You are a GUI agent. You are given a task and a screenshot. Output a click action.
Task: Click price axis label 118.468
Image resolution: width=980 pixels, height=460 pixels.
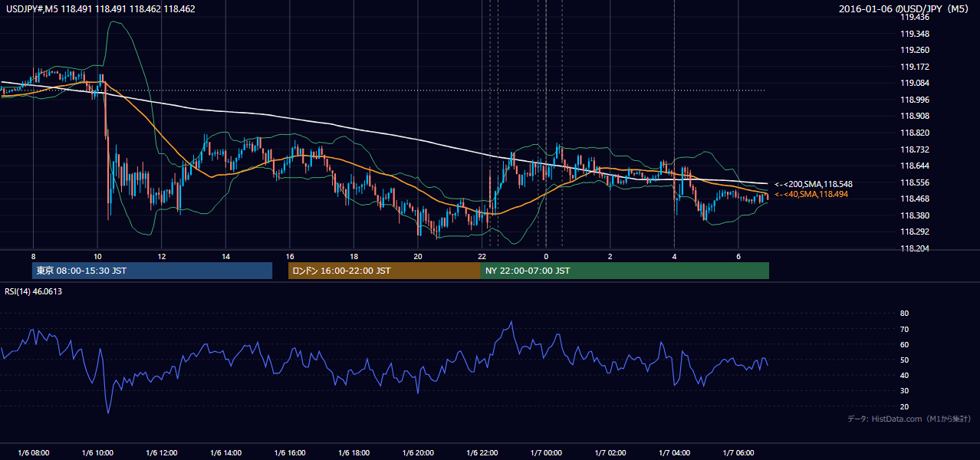914,199
